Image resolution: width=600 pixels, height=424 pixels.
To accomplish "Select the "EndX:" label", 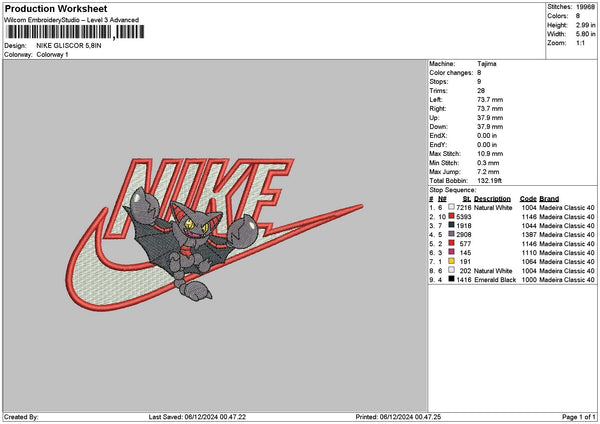I will tap(438, 136).
